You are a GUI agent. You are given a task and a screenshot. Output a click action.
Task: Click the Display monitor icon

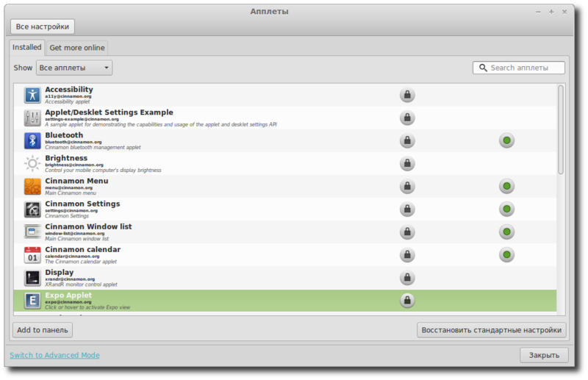pyautogui.click(x=32, y=278)
